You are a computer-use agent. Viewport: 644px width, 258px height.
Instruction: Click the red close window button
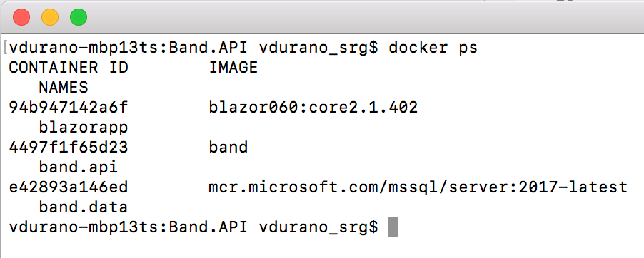coord(21,17)
